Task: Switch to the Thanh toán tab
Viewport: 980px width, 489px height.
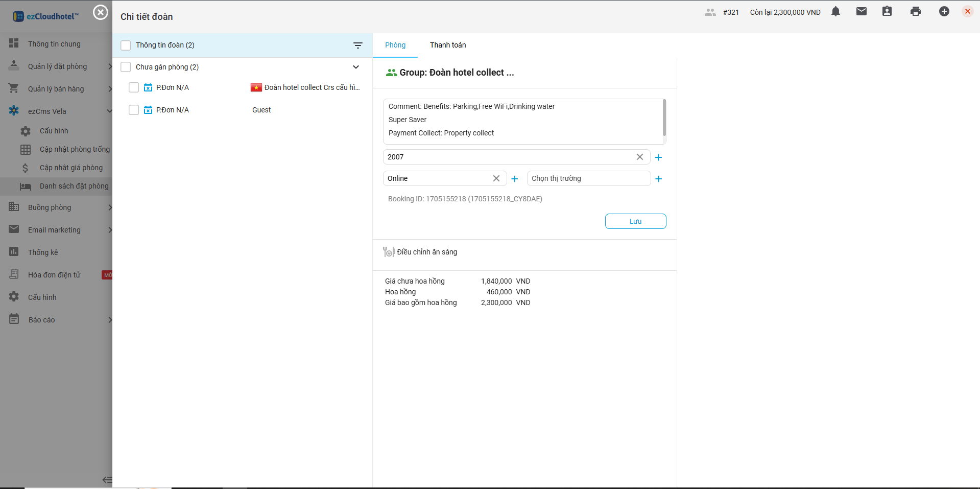Action: click(447, 45)
